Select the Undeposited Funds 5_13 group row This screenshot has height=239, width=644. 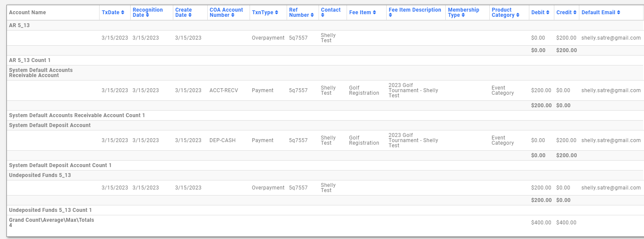(x=40, y=175)
